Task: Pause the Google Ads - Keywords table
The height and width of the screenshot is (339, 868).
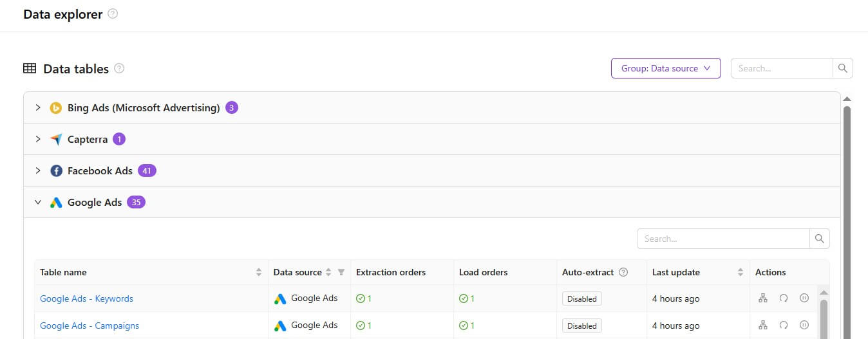Action: click(x=804, y=298)
